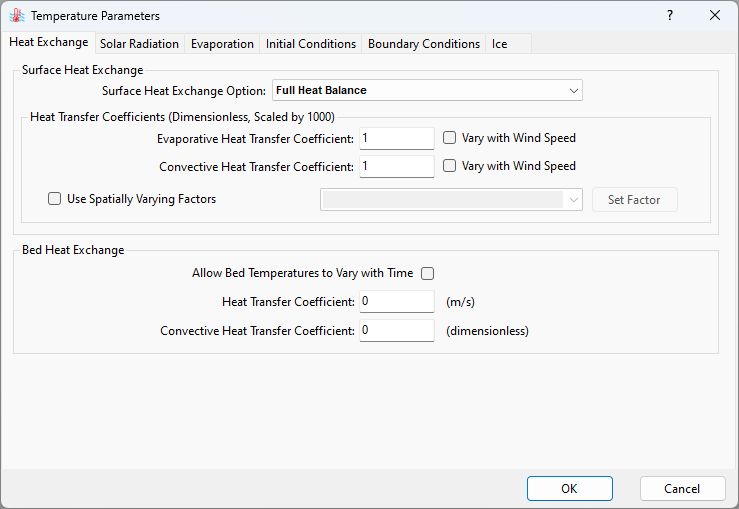This screenshot has height=509, width=739.
Task: Click the Evaporative Heat Transfer Coefficient field
Action: coord(396,138)
